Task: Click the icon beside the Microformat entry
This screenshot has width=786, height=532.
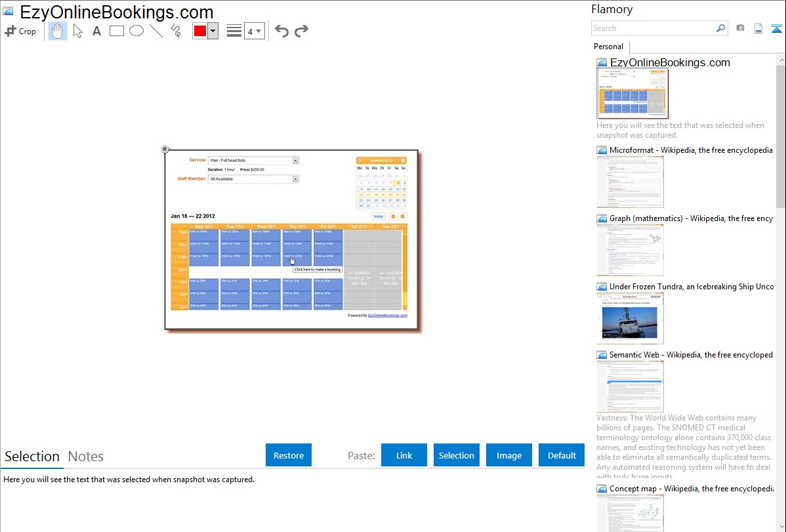Action: (x=602, y=150)
